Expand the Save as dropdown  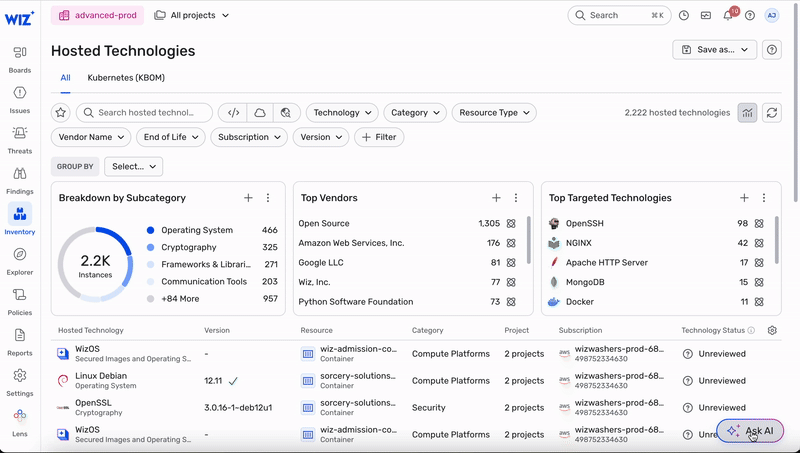click(x=714, y=50)
